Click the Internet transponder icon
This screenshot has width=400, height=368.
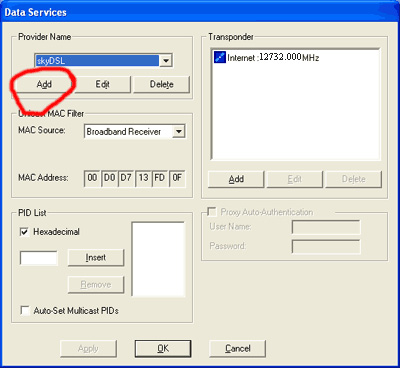click(x=220, y=57)
